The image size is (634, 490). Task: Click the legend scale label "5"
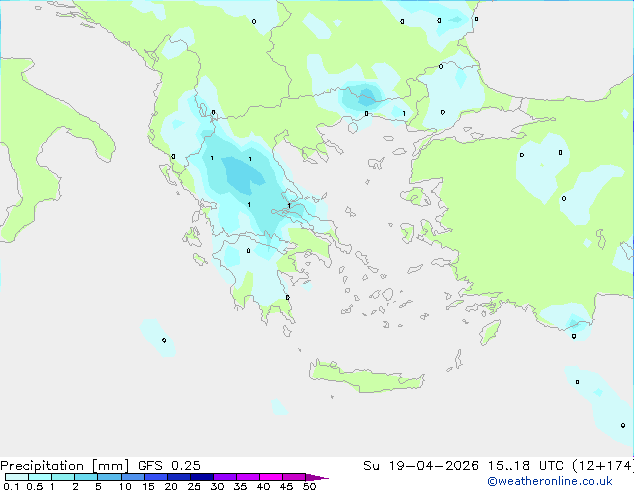(x=98, y=486)
